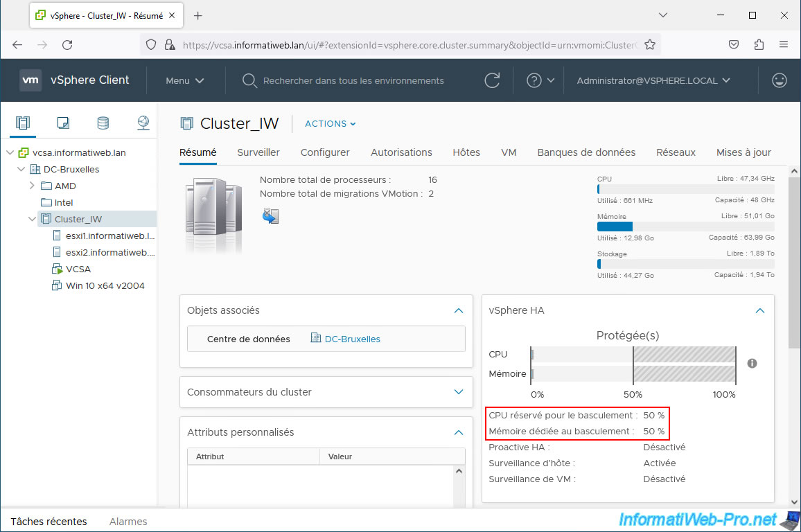Switch to the Autorisations tab
The image size is (801, 532).
[401, 152]
